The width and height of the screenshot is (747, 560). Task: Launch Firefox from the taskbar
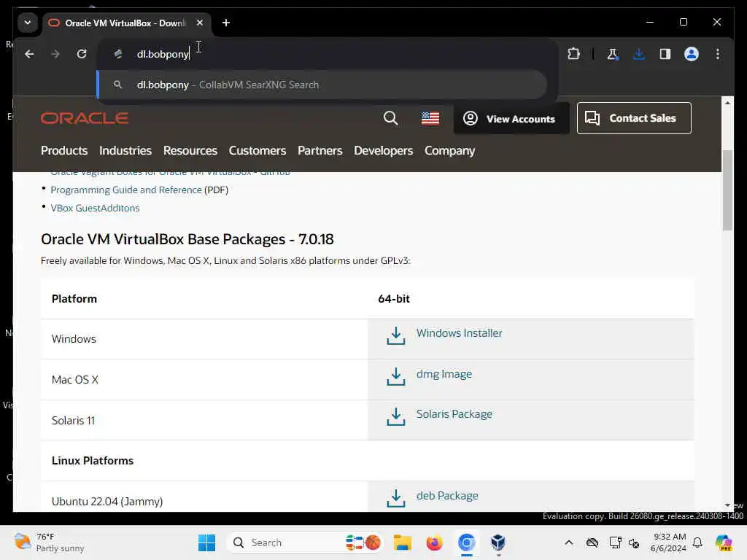435,542
